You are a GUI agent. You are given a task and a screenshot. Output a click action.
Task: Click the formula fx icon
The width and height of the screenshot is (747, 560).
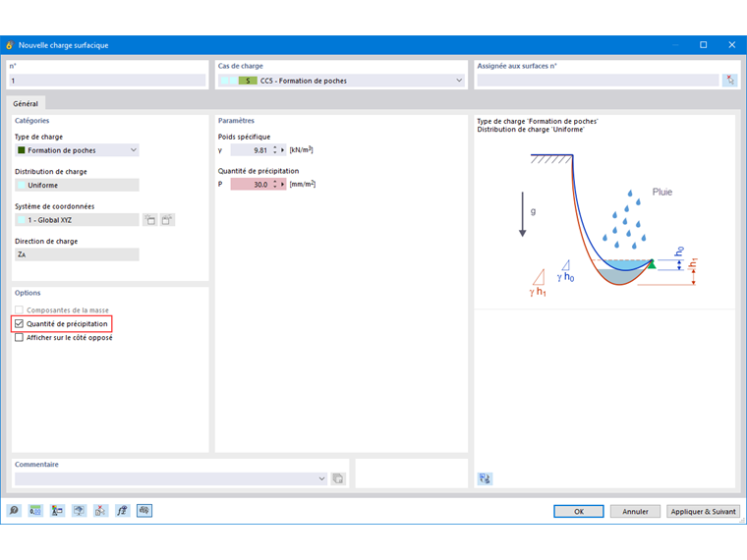(123, 511)
